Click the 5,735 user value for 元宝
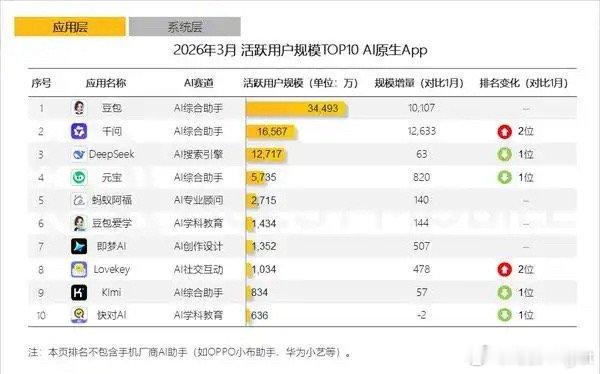 [263, 177]
